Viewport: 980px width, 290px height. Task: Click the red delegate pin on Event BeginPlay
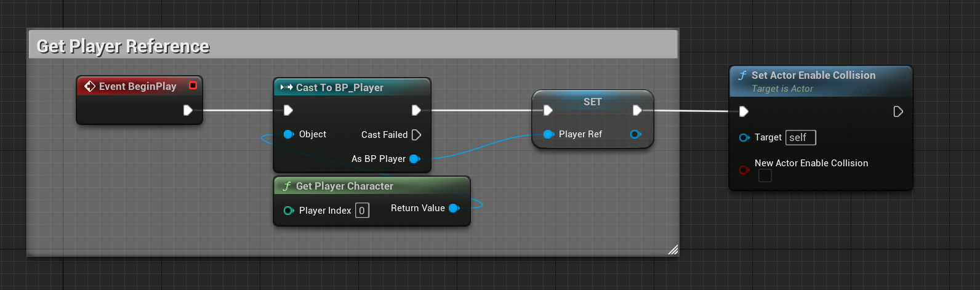193,86
